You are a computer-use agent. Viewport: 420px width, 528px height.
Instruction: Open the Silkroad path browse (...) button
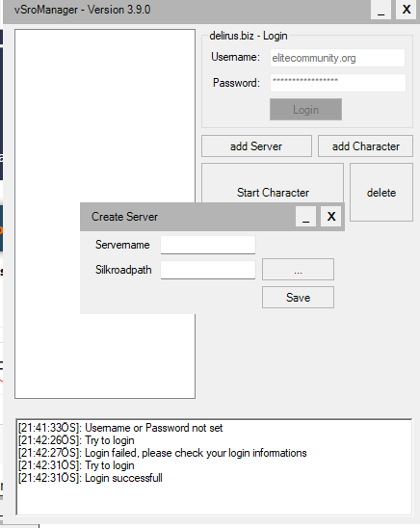click(x=299, y=270)
